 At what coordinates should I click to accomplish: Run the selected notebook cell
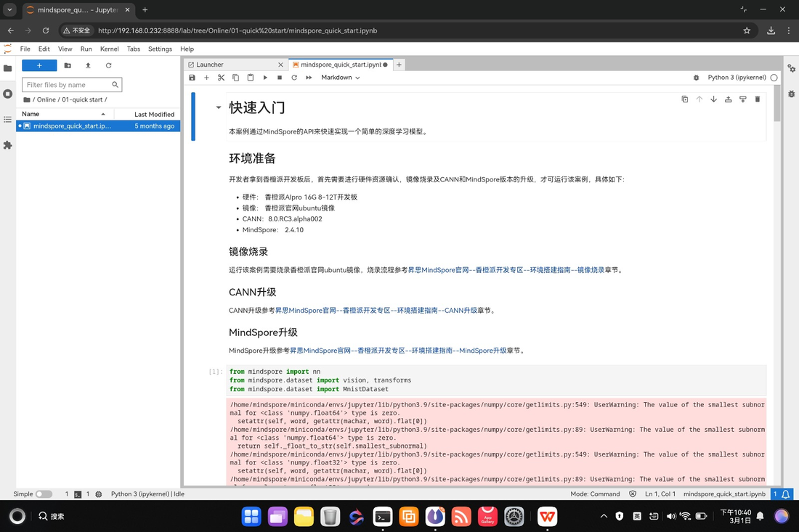265,77
